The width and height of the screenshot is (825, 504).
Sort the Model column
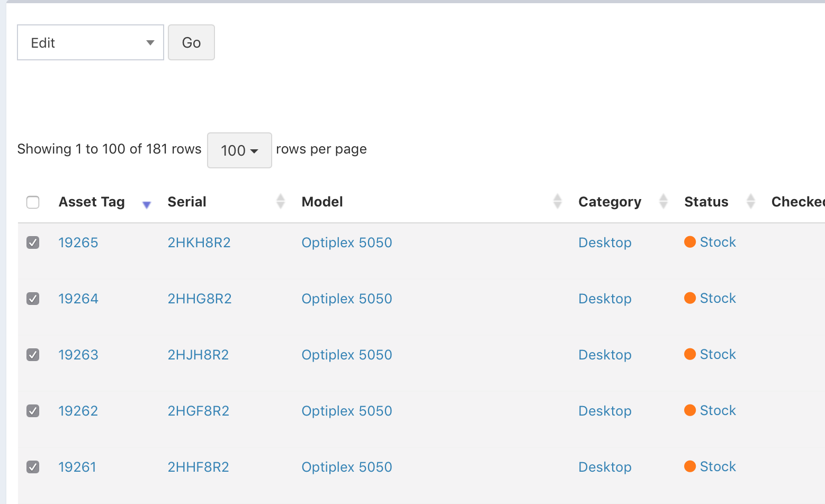click(x=557, y=201)
